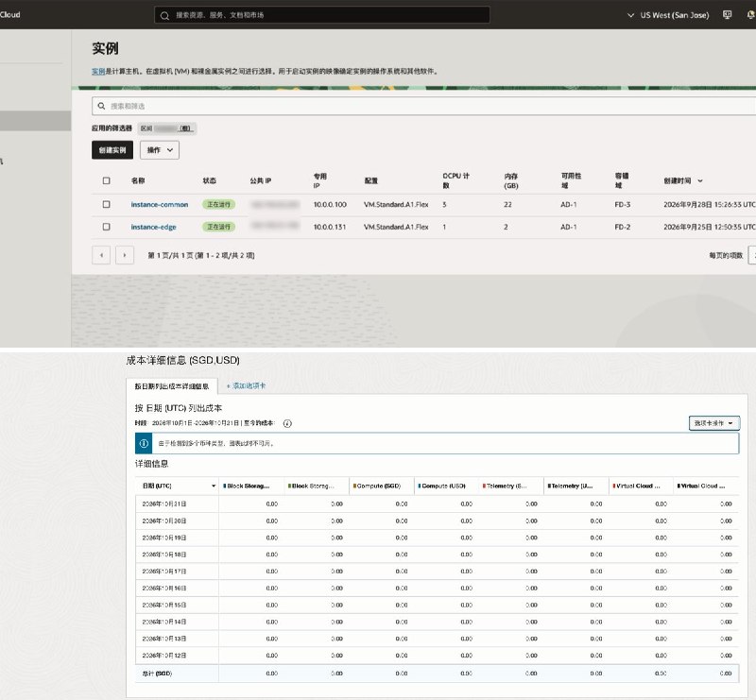Click the applied 区间 filter chip
Screen dimensions: 756x700
tap(167, 128)
